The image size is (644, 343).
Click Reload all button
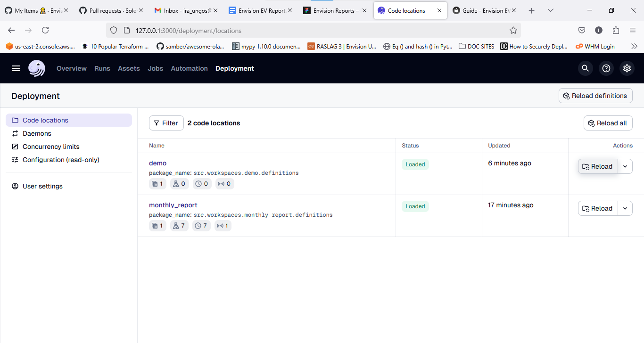608,123
